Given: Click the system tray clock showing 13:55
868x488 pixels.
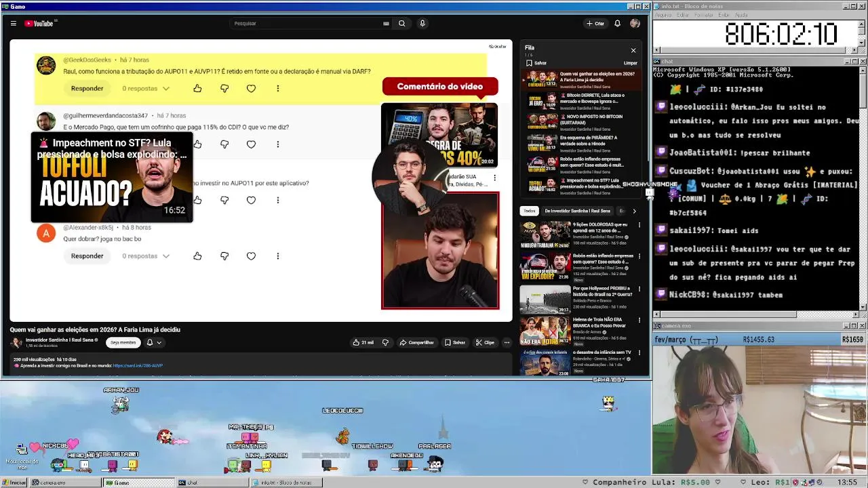Looking at the screenshot, I should tap(847, 483).
